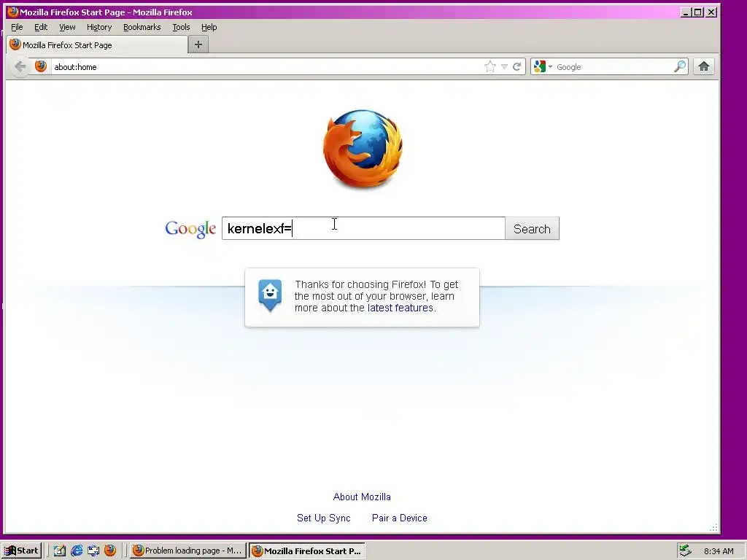
Task: Open the History menu
Action: pos(99,27)
